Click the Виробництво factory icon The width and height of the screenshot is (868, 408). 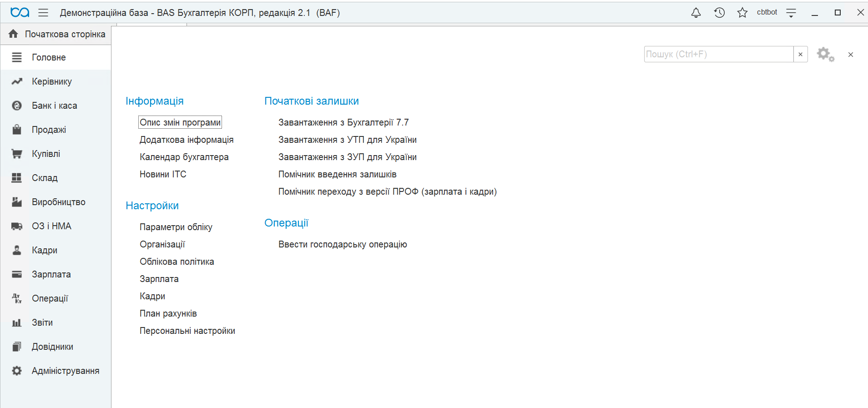(17, 202)
